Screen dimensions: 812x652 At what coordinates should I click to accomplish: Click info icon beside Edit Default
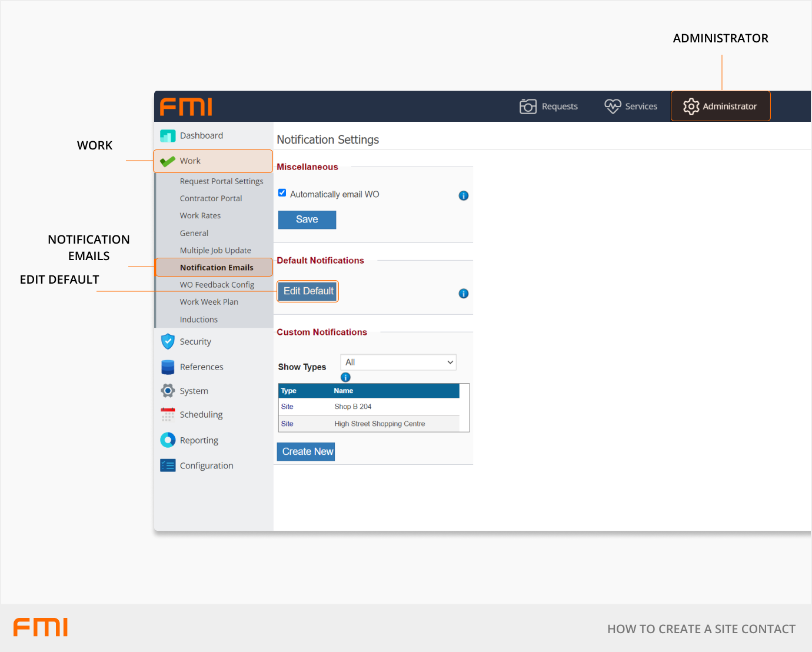[x=464, y=294]
